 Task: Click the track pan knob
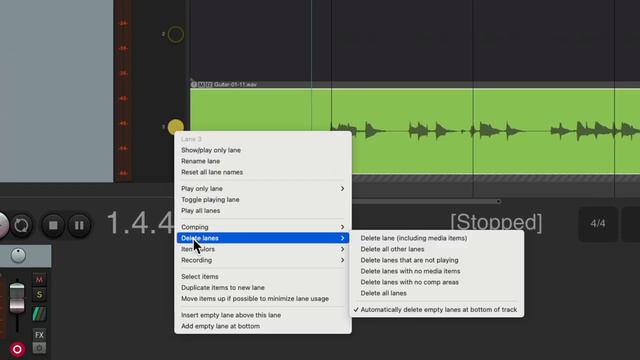click(18, 256)
